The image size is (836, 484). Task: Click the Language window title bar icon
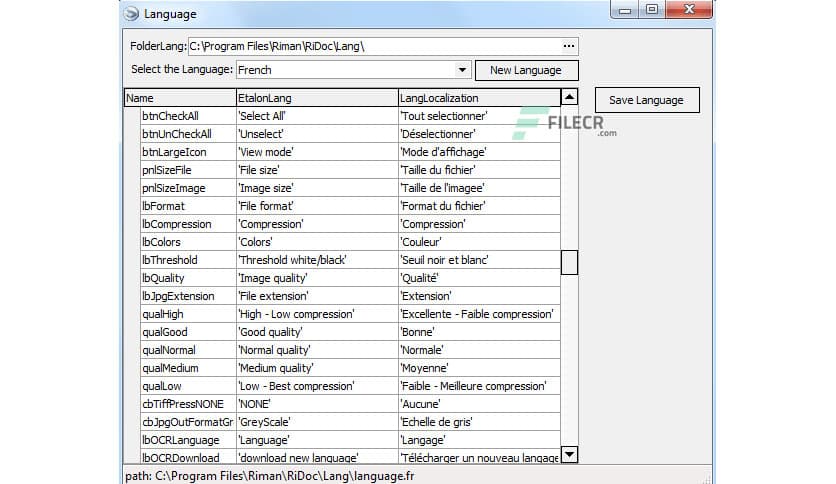[x=130, y=14]
